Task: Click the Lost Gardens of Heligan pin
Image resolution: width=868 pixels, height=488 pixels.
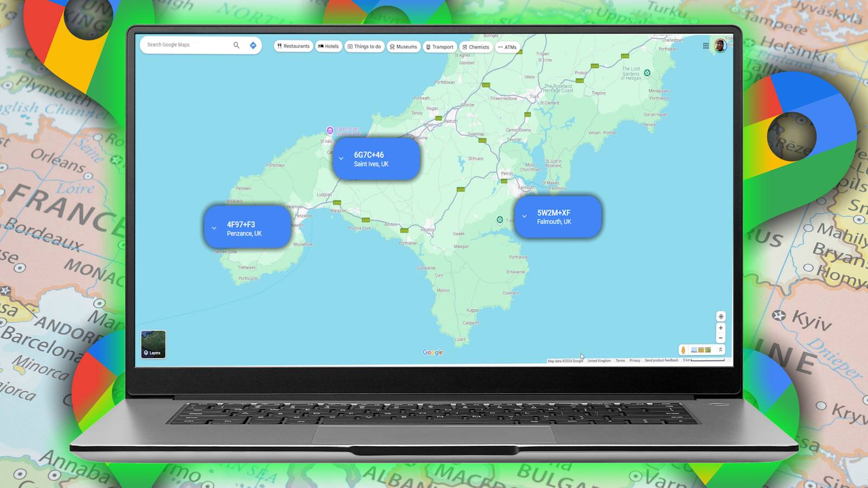Action: click(647, 73)
